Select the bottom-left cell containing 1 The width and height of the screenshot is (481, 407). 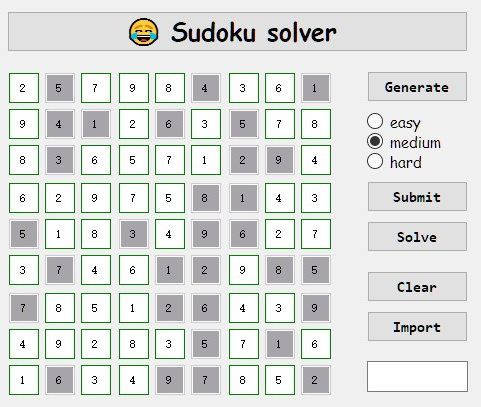[x=24, y=380]
